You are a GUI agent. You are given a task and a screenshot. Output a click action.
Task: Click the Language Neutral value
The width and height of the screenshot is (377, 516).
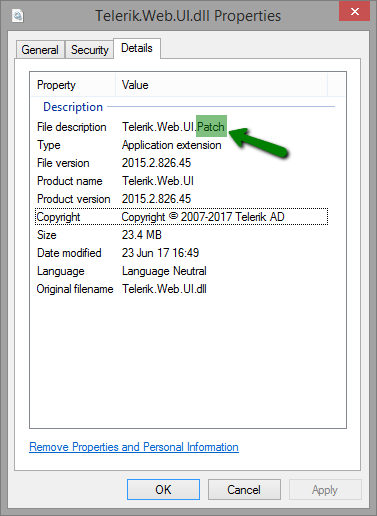(164, 271)
